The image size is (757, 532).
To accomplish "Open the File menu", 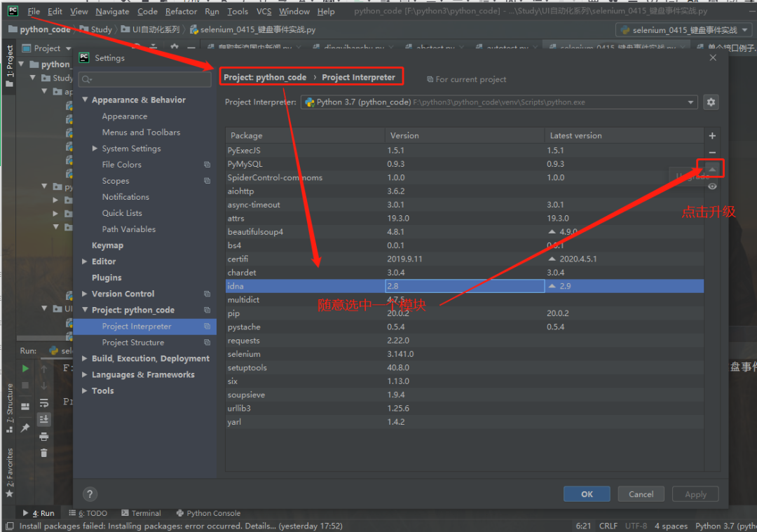I will [34, 11].
